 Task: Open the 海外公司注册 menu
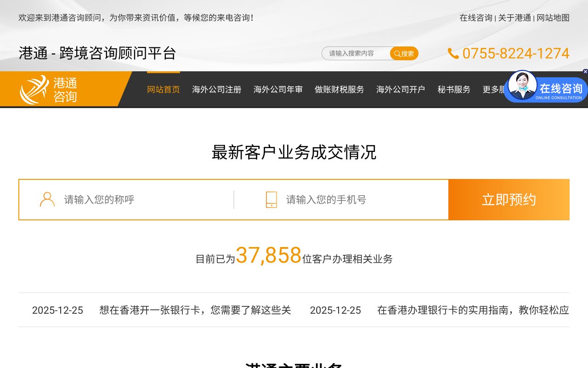tap(216, 90)
